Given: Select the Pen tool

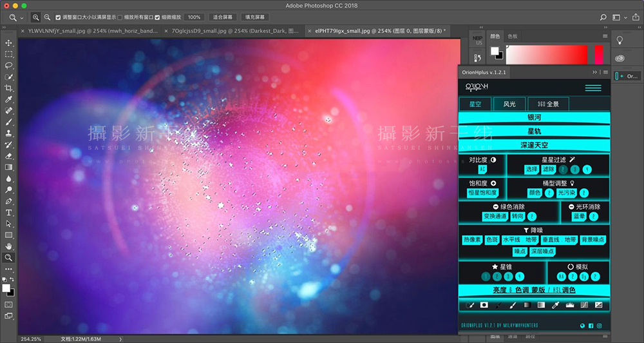Looking at the screenshot, I should 8,201.
